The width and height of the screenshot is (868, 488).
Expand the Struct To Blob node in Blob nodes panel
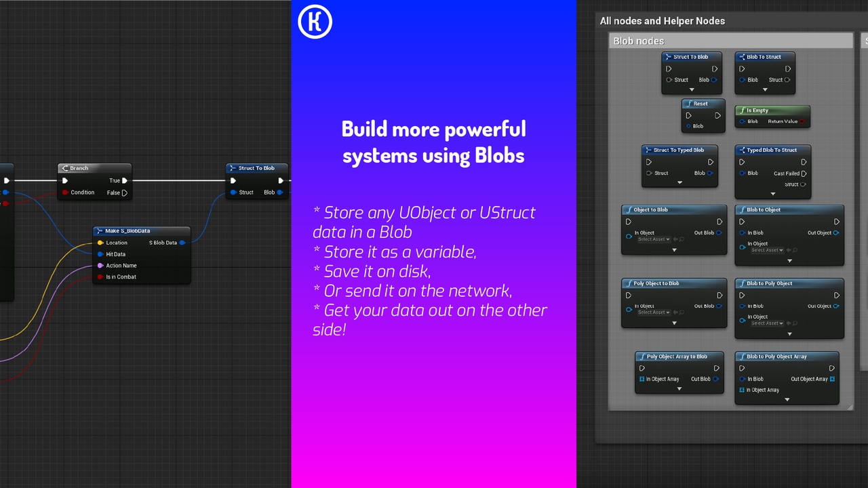(x=692, y=89)
